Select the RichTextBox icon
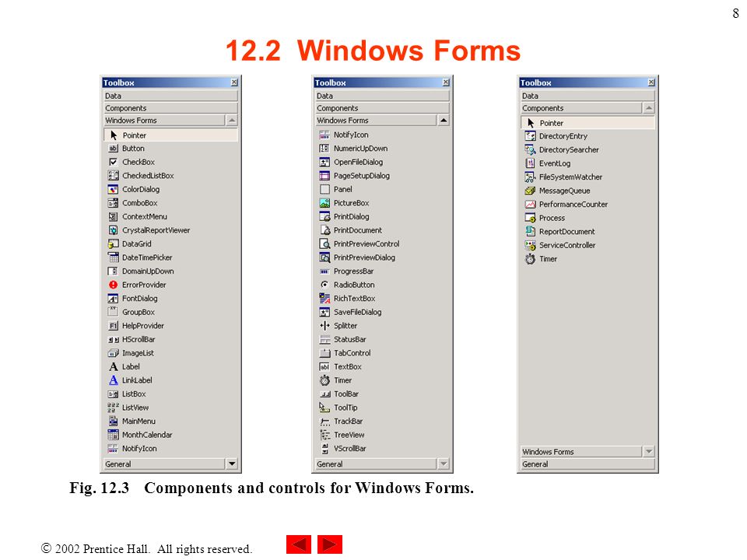Viewport: 747px width, 560px height. coord(324,299)
